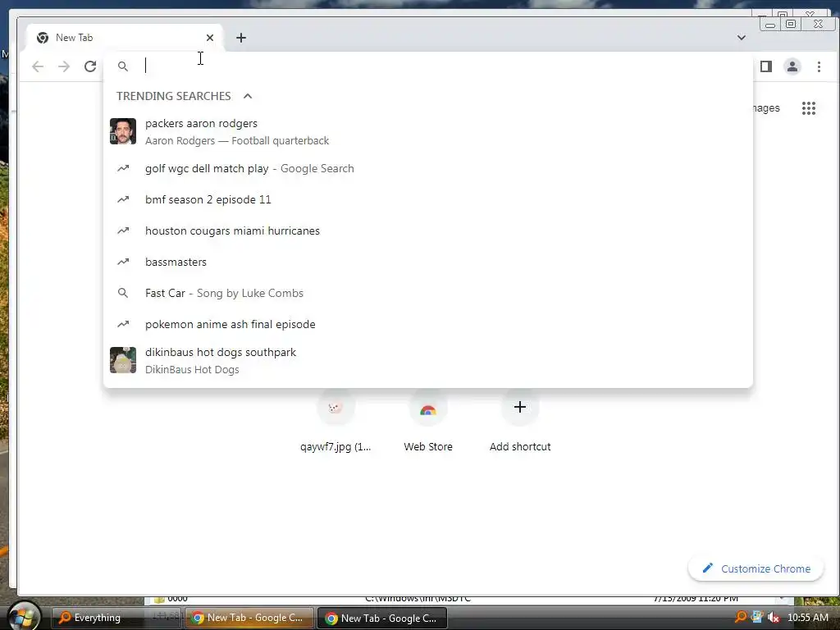The height and width of the screenshot is (630, 840).
Task: Choose suggestion 'houston cougars miami hurricanes'
Action: coord(427,231)
